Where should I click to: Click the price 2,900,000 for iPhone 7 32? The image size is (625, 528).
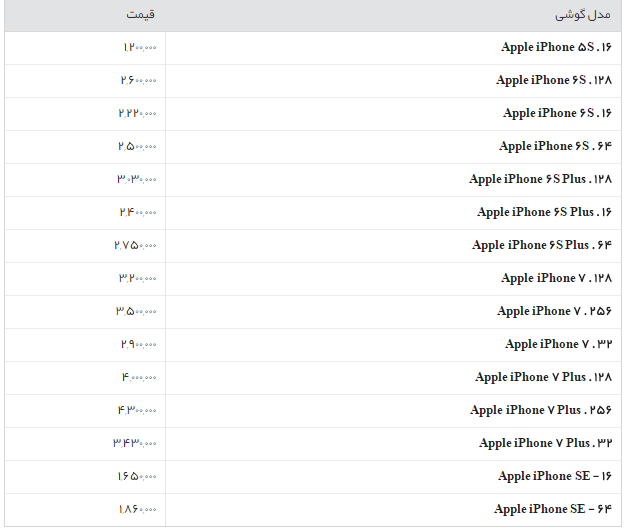tap(138, 345)
